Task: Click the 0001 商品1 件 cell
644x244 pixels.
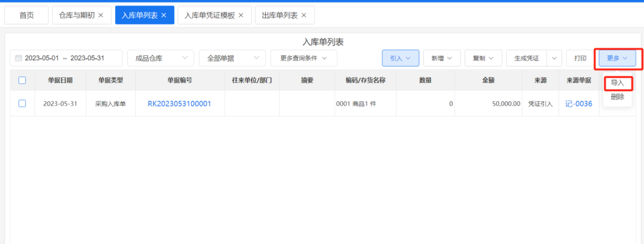Action: (x=365, y=104)
